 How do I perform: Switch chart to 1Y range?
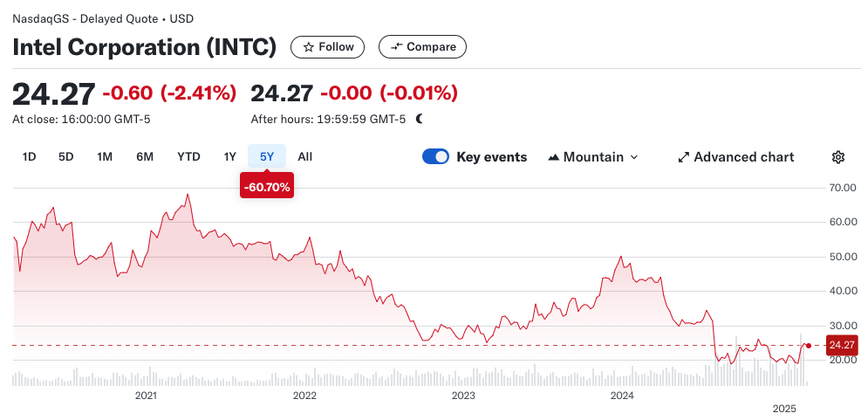point(229,157)
